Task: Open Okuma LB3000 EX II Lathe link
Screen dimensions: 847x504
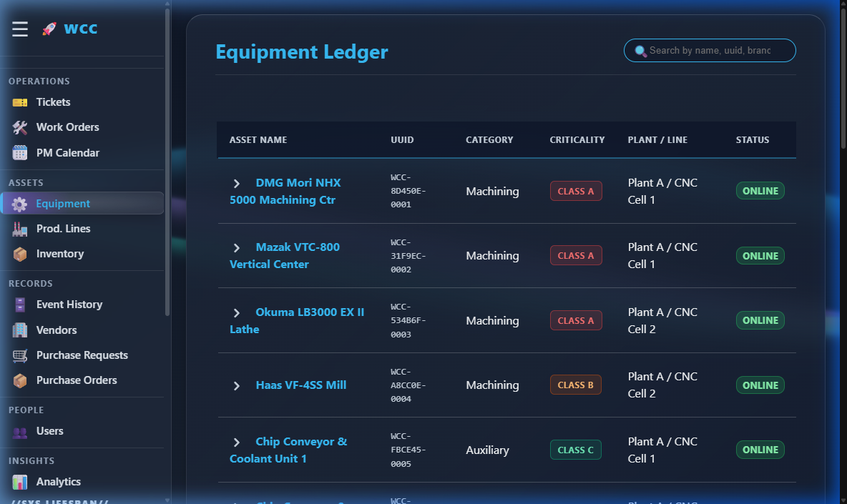Action: 297,320
